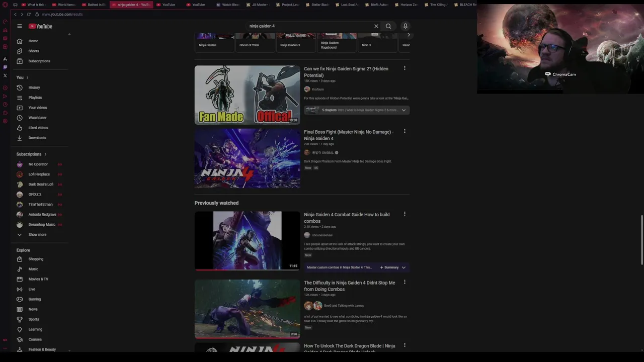Open the Kraftium channel link
This screenshot has height=362, width=644.
(317, 89)
